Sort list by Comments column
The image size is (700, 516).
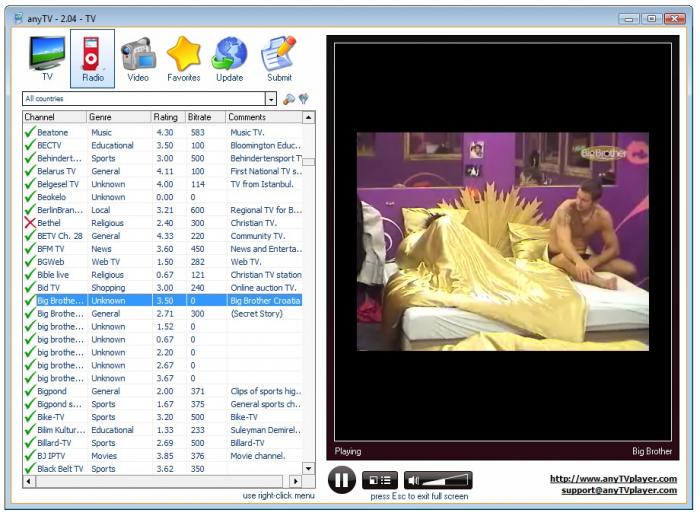(264, 117)
